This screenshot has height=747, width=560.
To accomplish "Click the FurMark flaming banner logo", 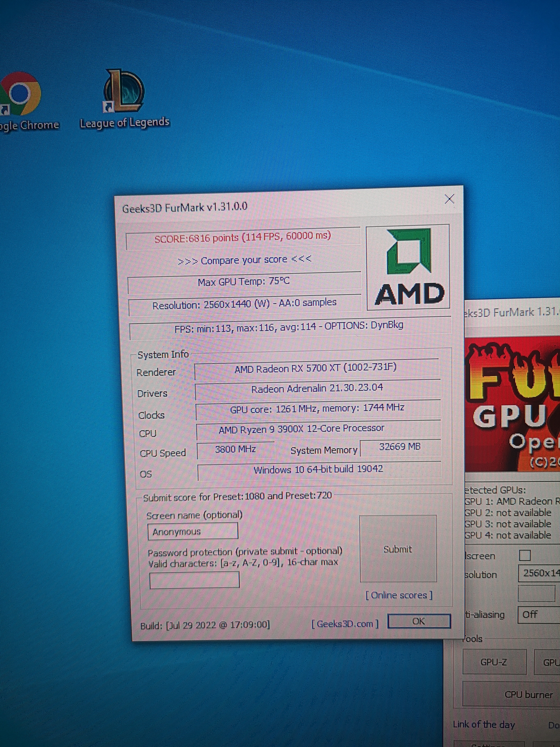I will (x=512, y=404).
